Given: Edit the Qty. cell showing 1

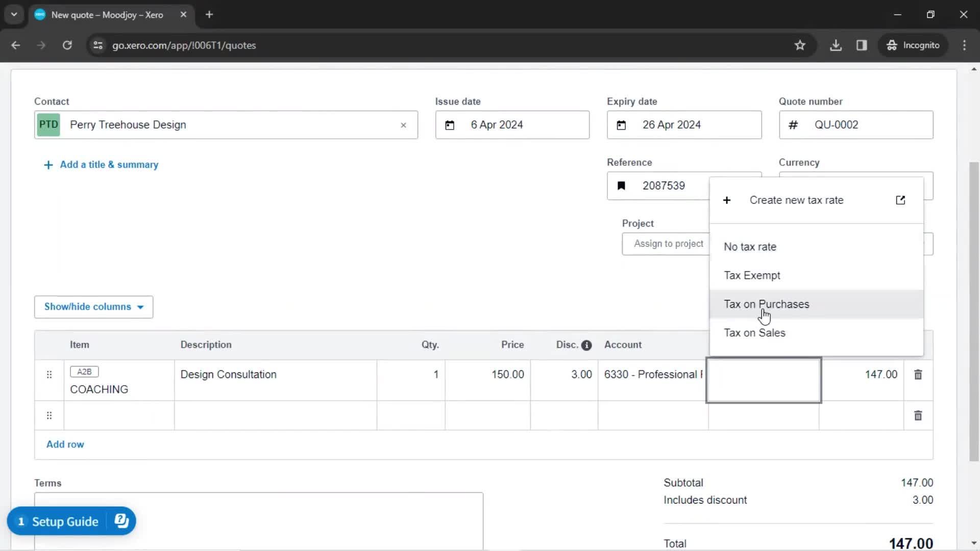Looking at the screenshot, I should tap(411, 381).
